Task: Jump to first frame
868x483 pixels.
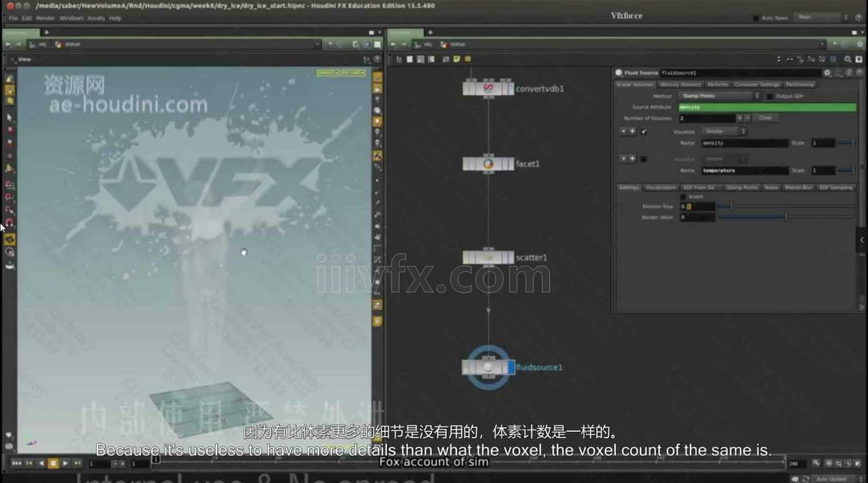Action: click(16, 463)
